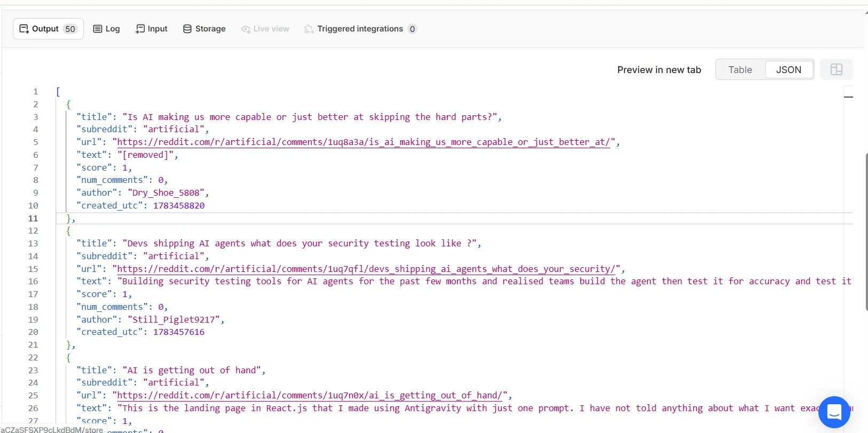868x433 pixels.
Task: Open the Live view tab
Action: tap(265, 29)
